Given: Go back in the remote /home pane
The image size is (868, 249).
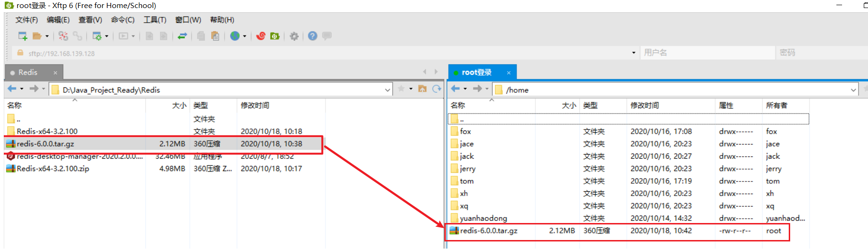Looking at the screenshot, I should (456, 89).
